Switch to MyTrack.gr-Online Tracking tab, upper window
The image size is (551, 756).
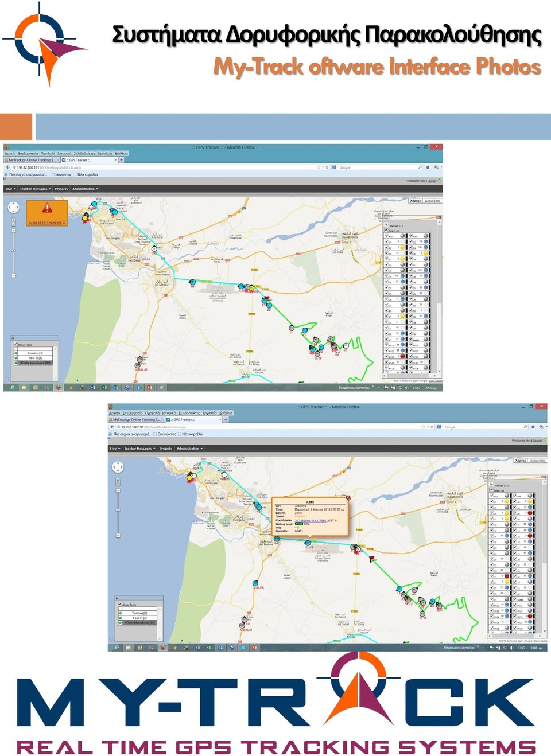(x=32, y=160)
